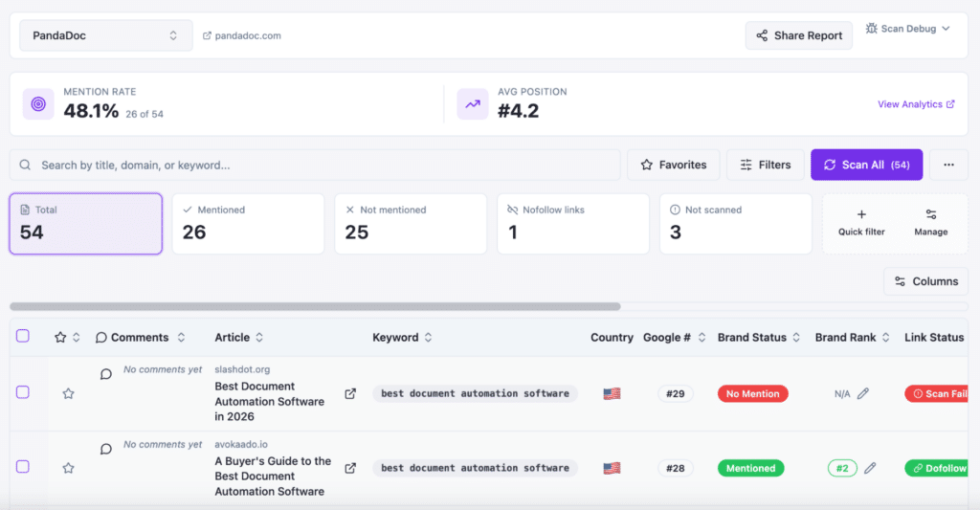This screenshot has height=510, width=980.
Task: Select the Not scanned 3 card
Action: click(736, 224)
